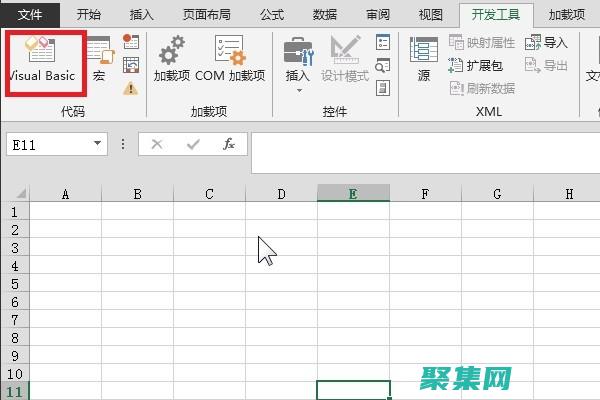Switch to the 加载项 ribbon tab
This screenshot has width=600, height=400.
567,15
